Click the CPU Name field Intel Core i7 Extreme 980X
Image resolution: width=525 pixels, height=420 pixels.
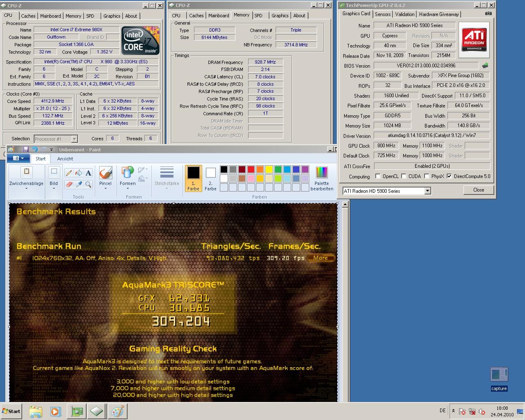tap(76, 30)
